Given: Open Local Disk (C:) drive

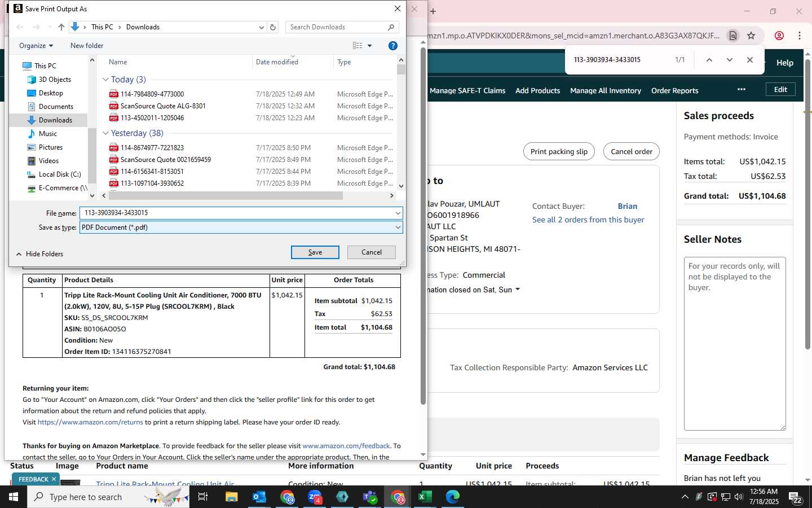Looking at the screenshot, I should (60, 174).
